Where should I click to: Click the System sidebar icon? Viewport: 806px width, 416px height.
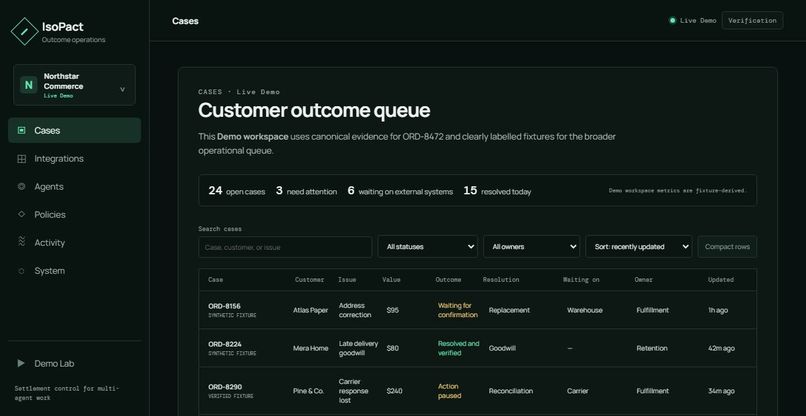click(21, 271)
